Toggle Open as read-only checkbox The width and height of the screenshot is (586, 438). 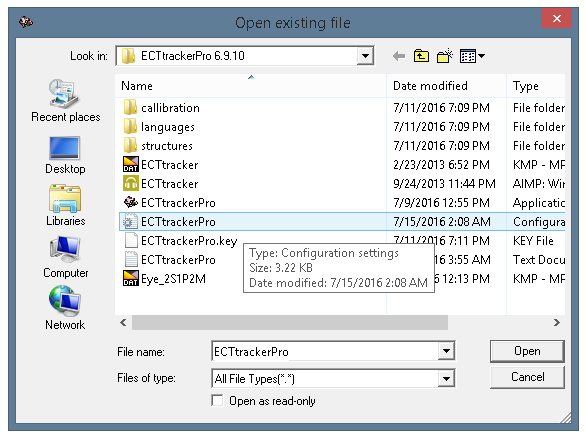pos(217,401)
